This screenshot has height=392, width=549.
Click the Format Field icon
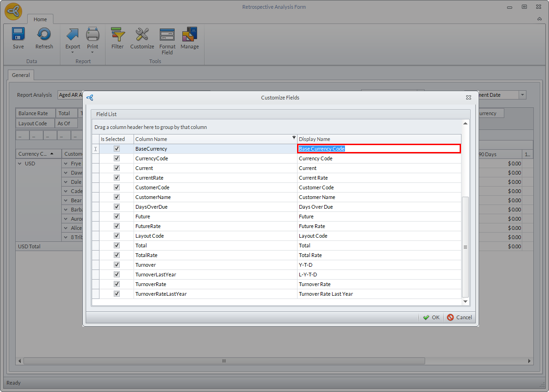pos(167,35)
